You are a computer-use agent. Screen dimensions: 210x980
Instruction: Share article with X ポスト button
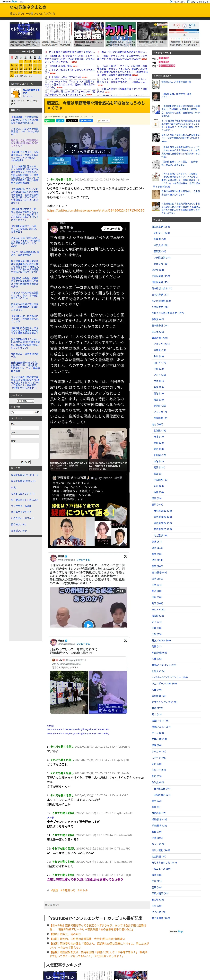click(x=72, y=121)
